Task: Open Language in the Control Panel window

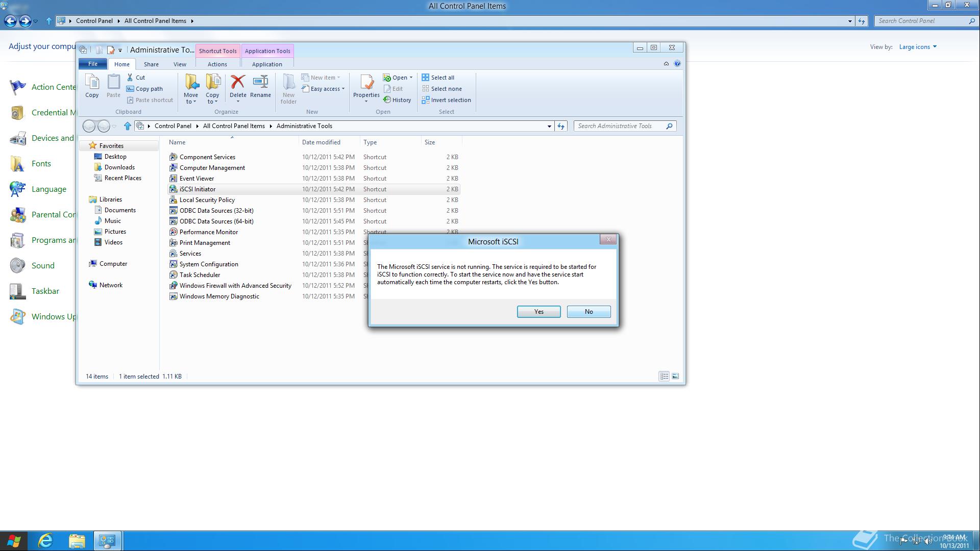Action: (49, 189)
